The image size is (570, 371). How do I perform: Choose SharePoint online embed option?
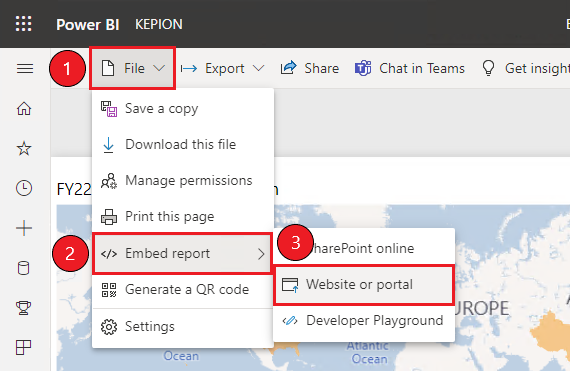click(x=364, y=248)
